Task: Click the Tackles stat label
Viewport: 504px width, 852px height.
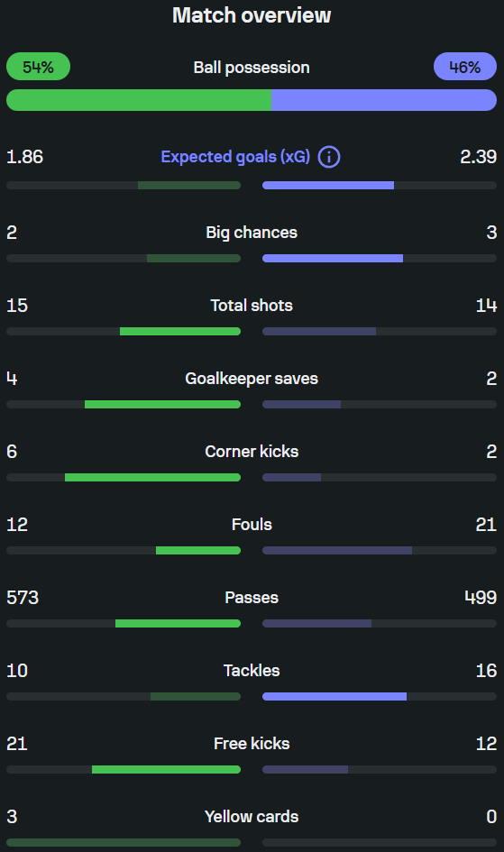Action: (252, 671)
